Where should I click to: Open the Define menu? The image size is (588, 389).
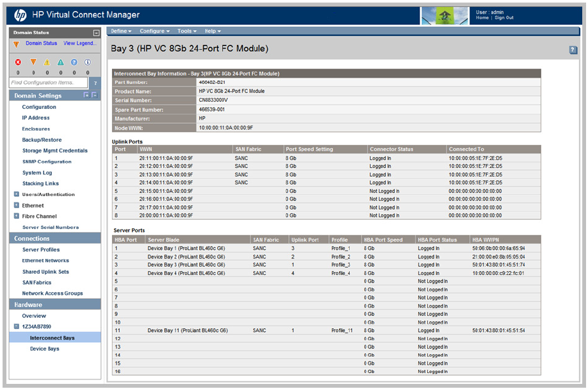click(x=120, y=31)
